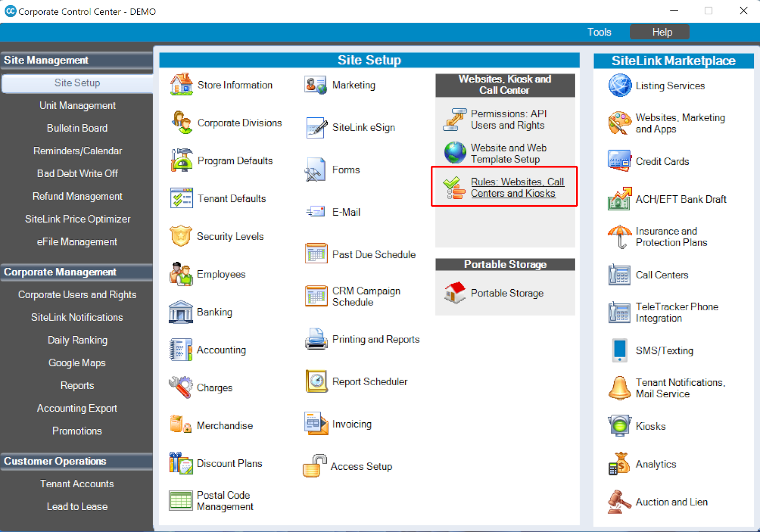Open the Reports sidebar item
This screenshot has width=760, height=532.
(x=77, y=386)
